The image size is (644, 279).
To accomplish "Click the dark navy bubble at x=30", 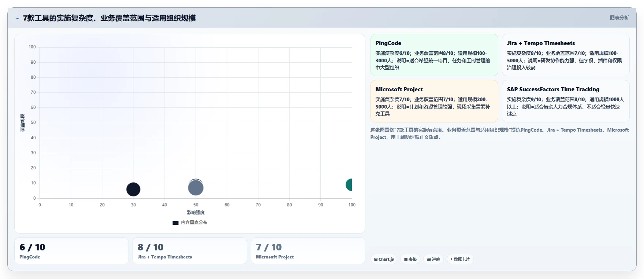I will [x=133, y=189].
